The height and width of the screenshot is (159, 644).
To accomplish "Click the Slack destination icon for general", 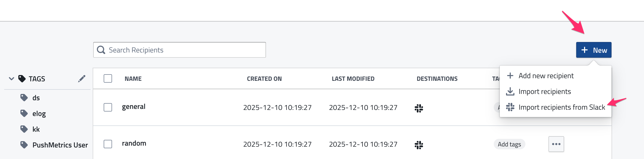I will tap(419, 108).
